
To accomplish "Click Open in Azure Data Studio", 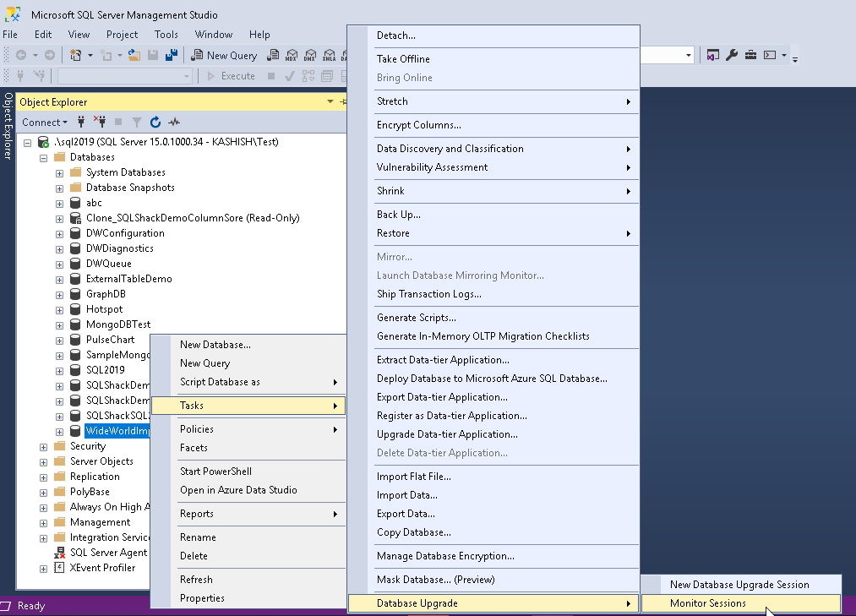I will click(x=248, y=490).
